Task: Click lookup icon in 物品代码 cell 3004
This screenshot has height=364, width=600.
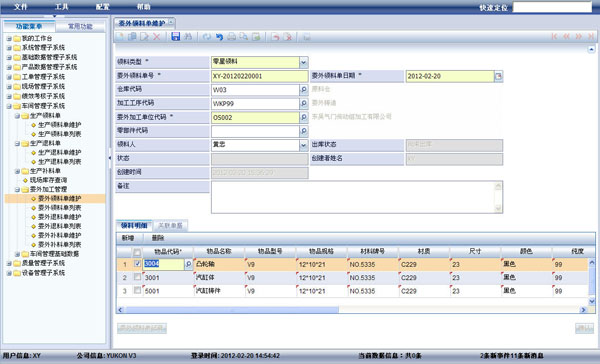Action: pos(188,264)
